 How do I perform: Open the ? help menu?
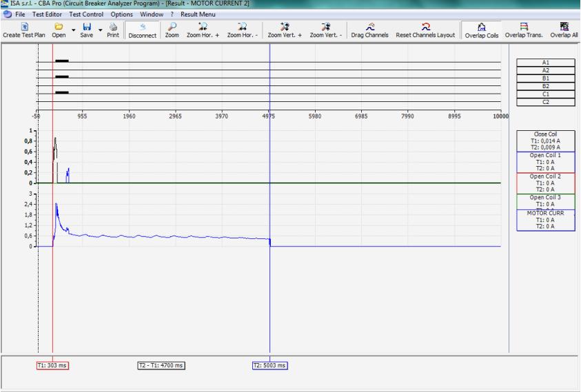172,14
